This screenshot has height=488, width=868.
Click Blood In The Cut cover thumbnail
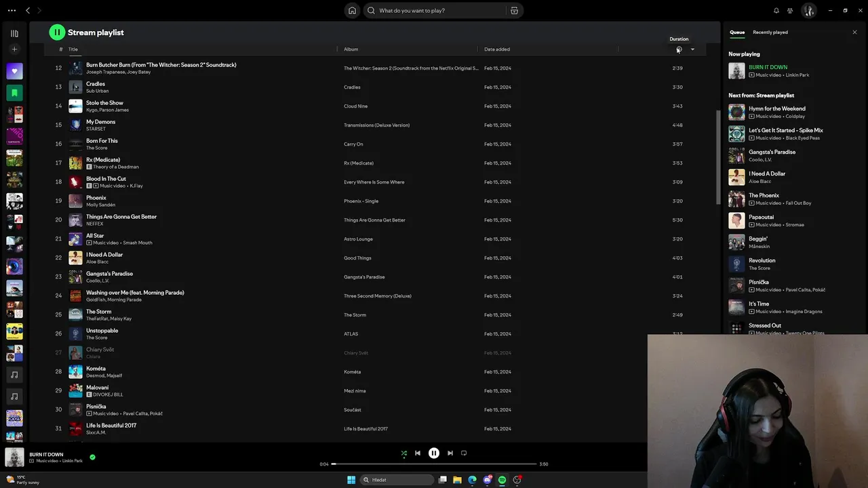75,182
